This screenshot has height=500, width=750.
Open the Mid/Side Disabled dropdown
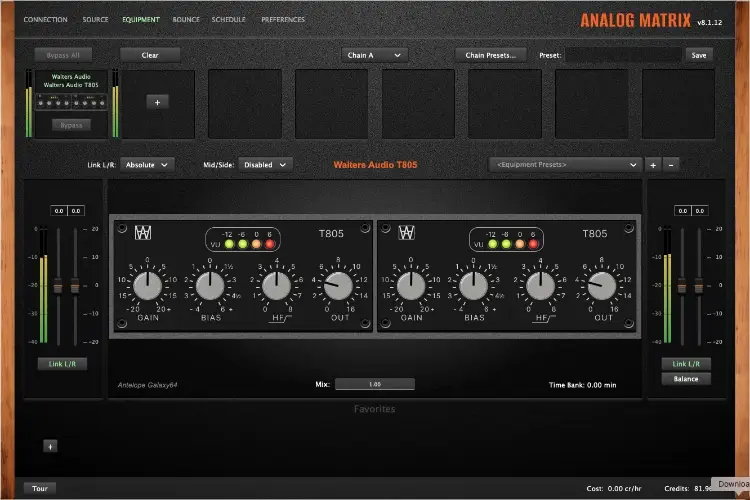(267, 164)
